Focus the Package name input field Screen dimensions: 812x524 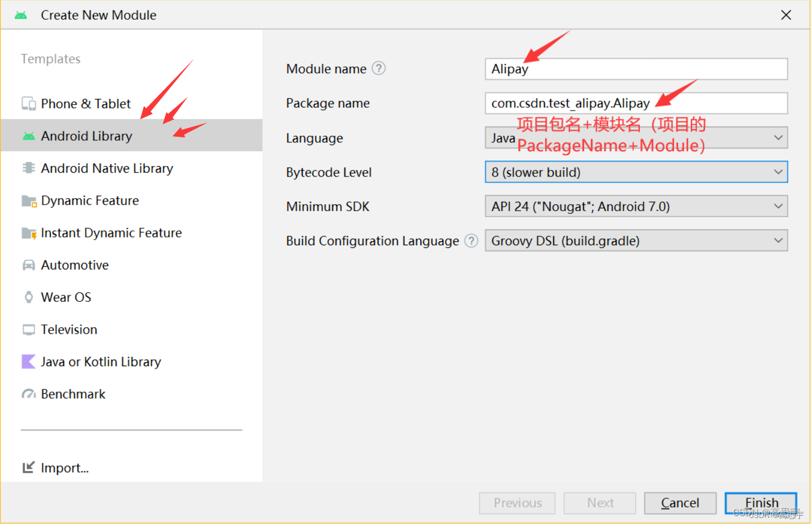(x=636, y=103)
